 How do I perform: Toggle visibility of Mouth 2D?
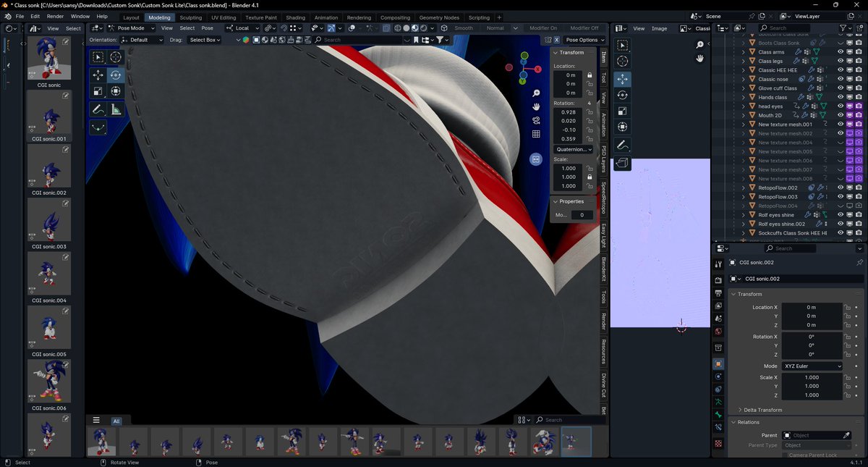(x=841, y=115)
